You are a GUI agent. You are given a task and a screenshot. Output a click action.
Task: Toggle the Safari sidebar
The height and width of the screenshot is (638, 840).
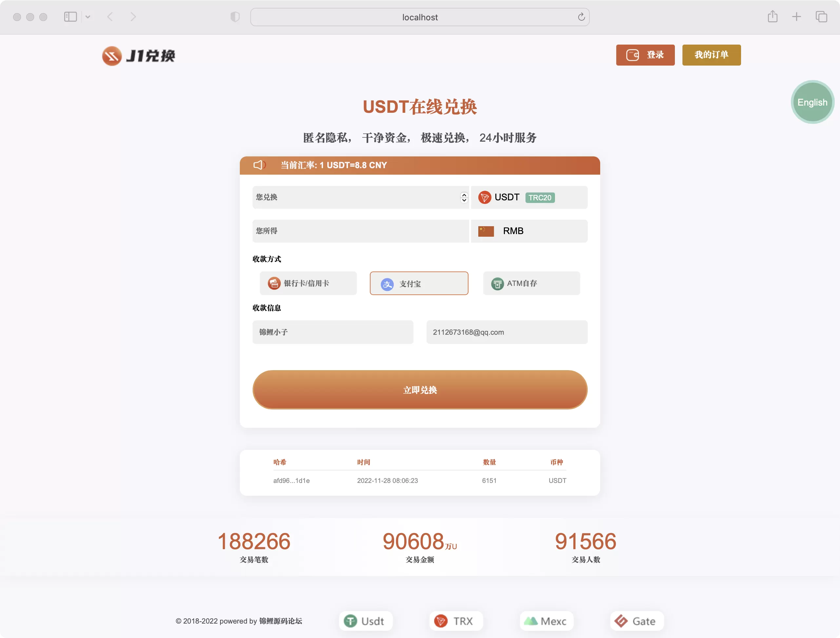pos(70,17)
